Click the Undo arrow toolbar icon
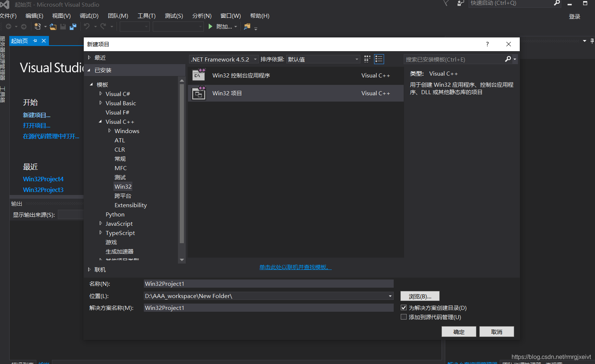Image resolution: width=595 pixels, height=364 pixels. point(87,27)
